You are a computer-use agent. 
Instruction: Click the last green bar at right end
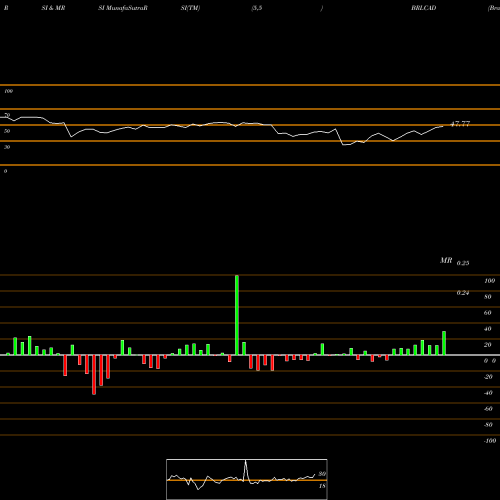444,343
